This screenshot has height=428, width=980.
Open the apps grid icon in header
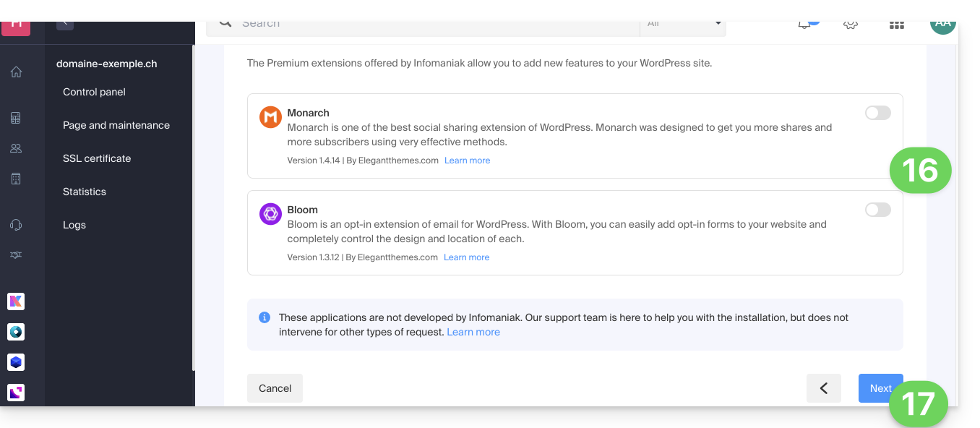tap(896, 25)
